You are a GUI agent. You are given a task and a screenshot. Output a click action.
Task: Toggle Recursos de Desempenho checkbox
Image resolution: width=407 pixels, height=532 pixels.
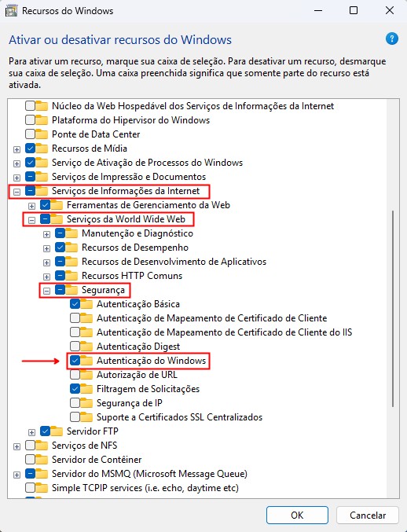(60, 248)
